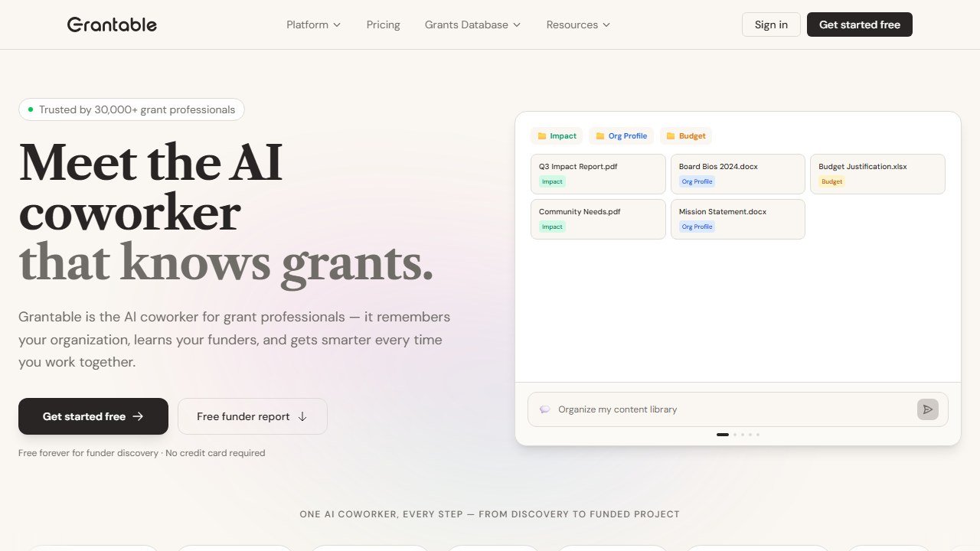Open the Board Bios 2024.docx card

point(738,174)
